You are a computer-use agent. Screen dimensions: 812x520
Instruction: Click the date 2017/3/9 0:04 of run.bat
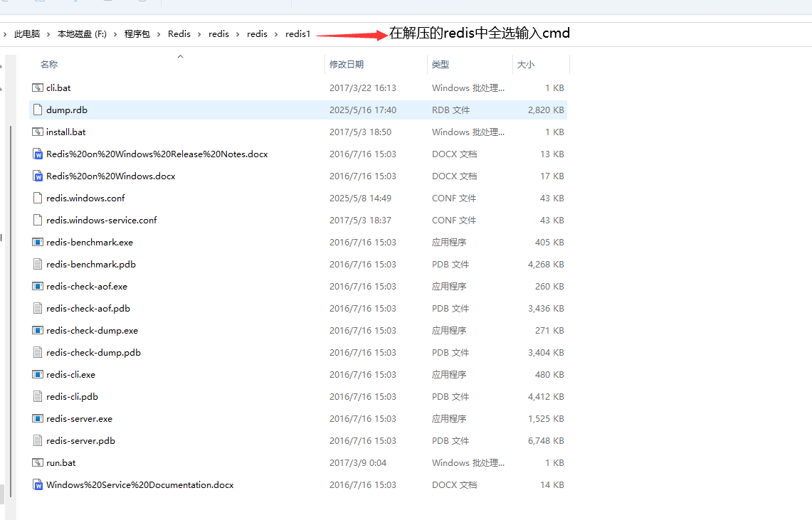[358, 462]
